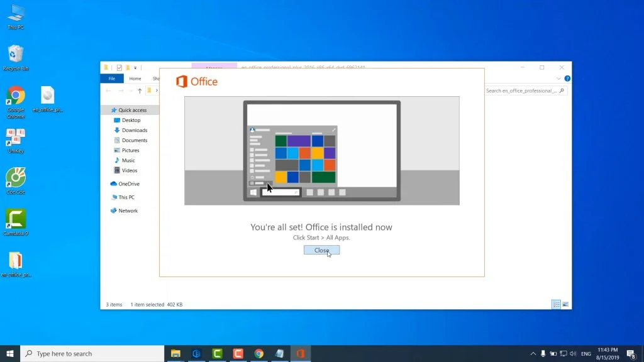Screen dimensions: 644x362
Task: Switch to details view layout
Action: (556, 304)
